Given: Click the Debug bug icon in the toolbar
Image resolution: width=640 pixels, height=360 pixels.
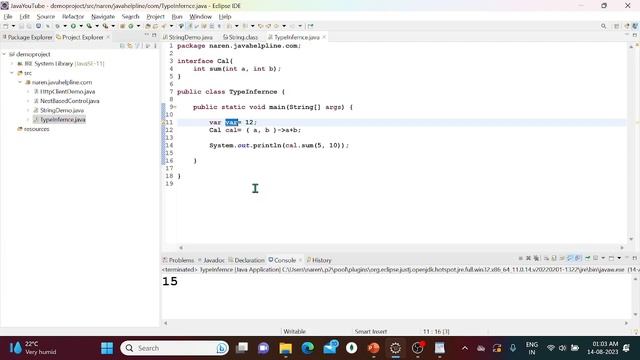Looking at the screenshot, I should tap(57, 26).
